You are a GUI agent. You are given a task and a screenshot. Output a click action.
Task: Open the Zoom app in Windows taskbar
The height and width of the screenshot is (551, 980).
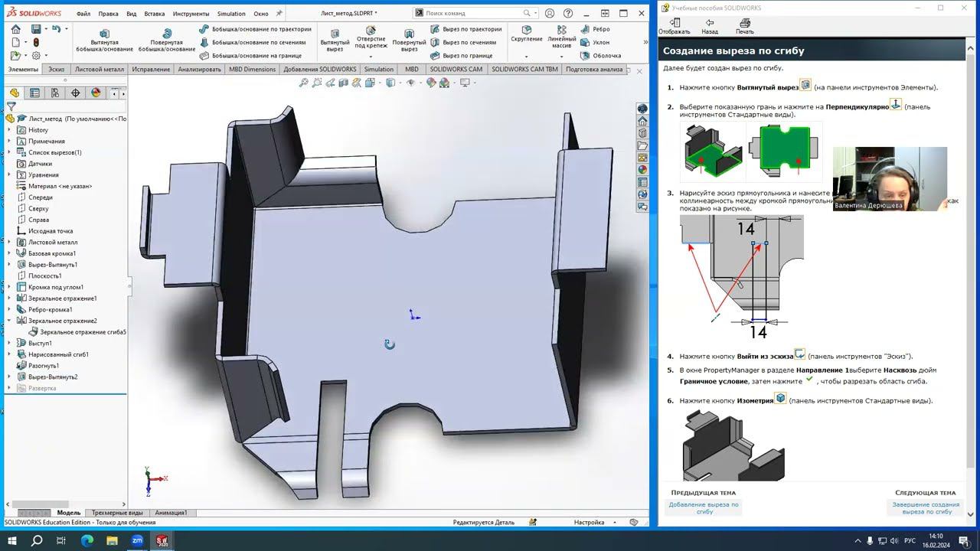pyautogui.click(x=137, y=540)
